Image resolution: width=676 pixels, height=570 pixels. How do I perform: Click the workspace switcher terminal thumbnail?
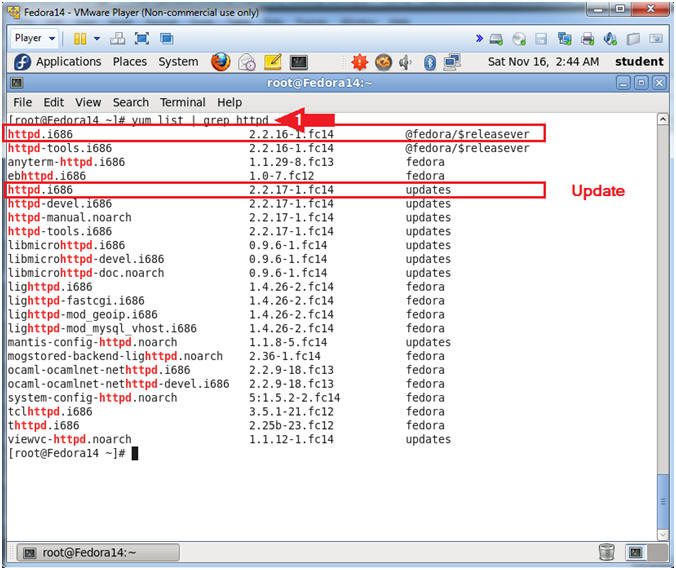tap(635, 552)
